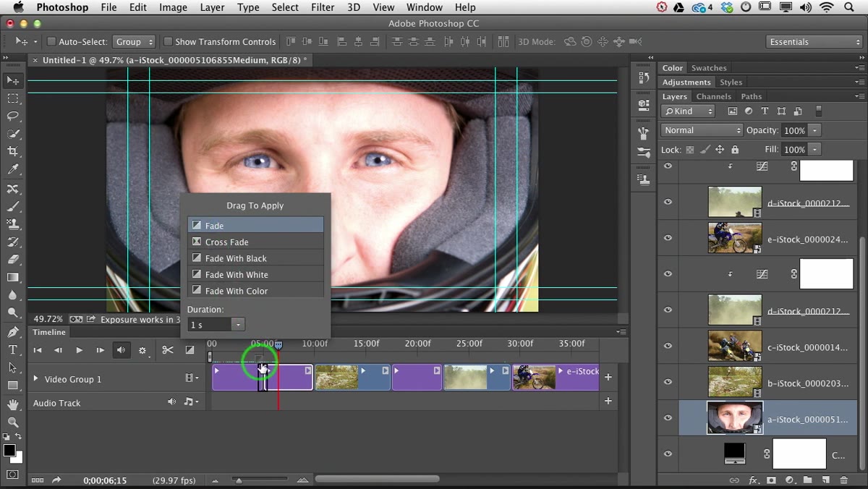Click the new adjustment layer icon
The image size is (868, 489).
(x=789, y=480)
